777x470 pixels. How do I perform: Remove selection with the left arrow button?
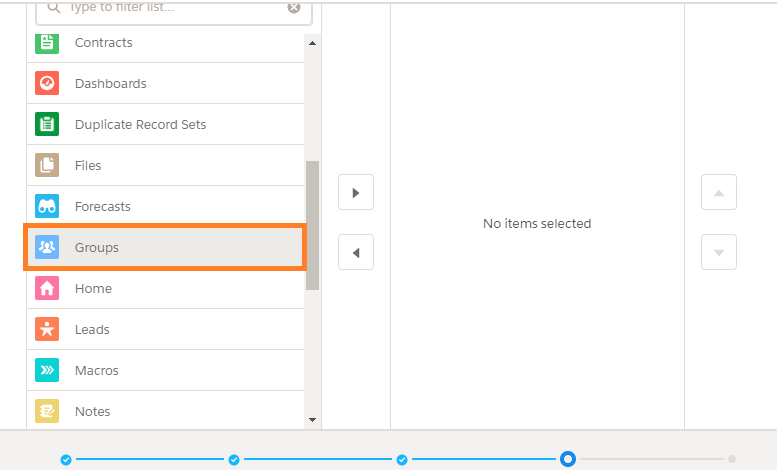356,252
